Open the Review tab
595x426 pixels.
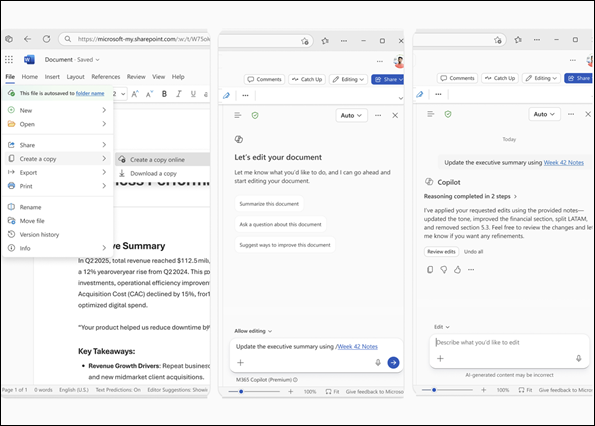click(x=136, y=77)
